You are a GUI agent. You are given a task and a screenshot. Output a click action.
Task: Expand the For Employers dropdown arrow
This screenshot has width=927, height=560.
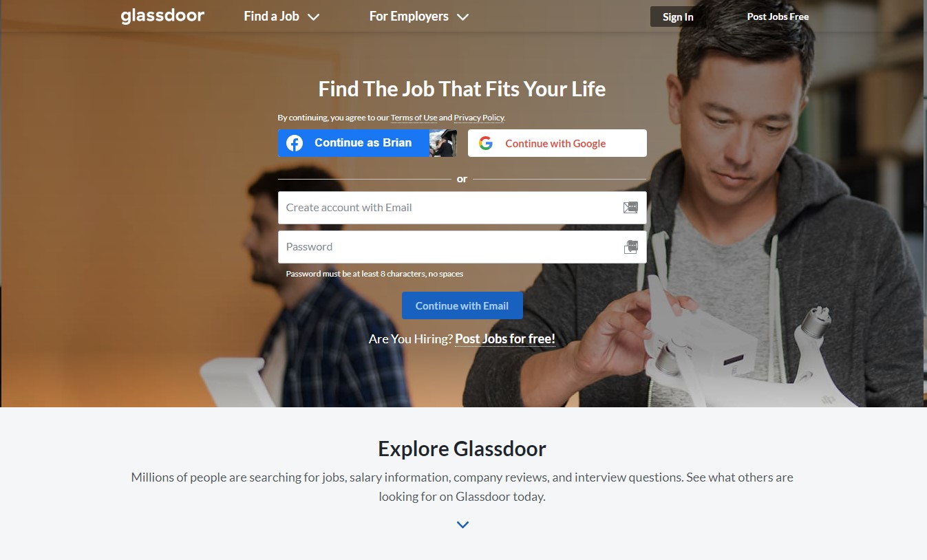click(462, 17)
